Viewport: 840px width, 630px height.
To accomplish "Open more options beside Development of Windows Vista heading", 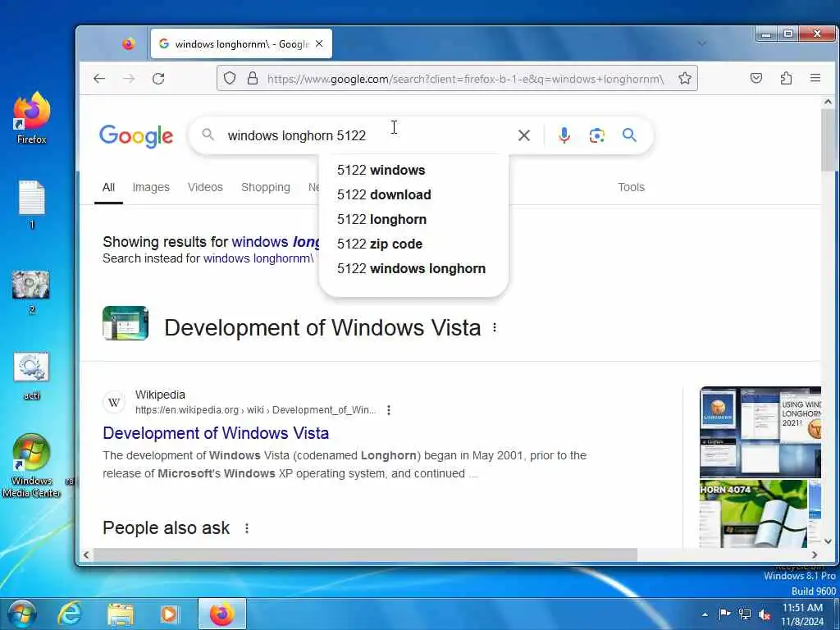I will [x=495, y=327].
